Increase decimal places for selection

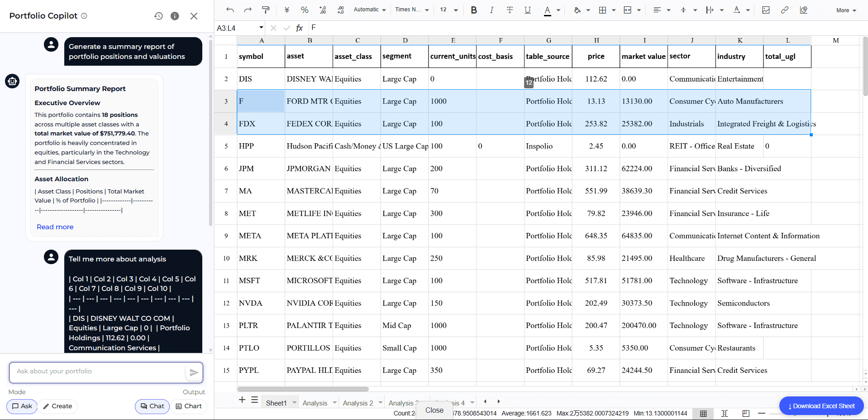point(340,10)
